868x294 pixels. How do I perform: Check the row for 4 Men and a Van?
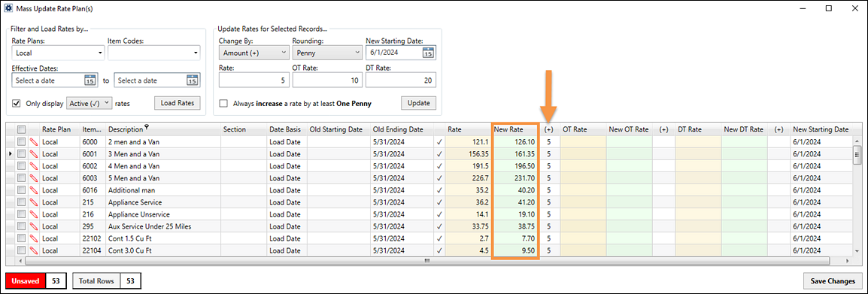tap(21, 166)
